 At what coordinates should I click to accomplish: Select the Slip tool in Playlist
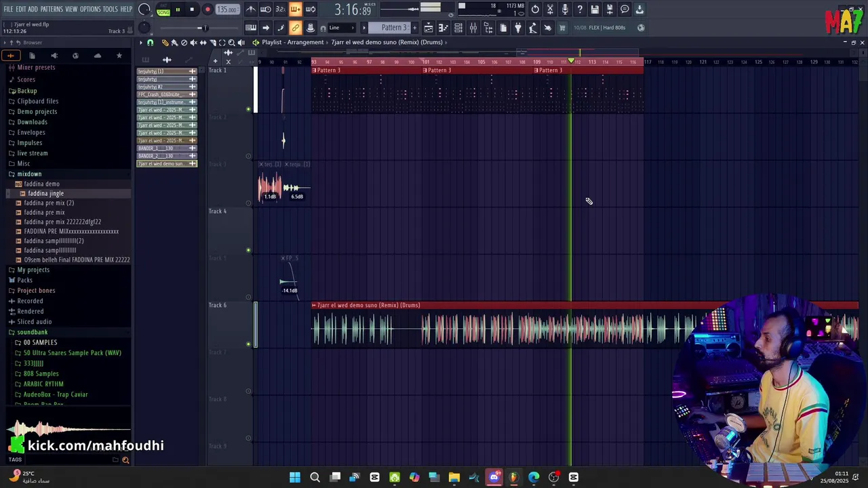[203, 42]
